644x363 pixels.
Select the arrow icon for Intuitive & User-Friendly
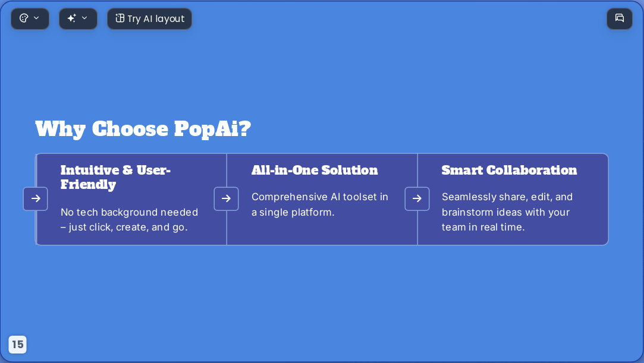pyautogui.click(x=36, y=198)
